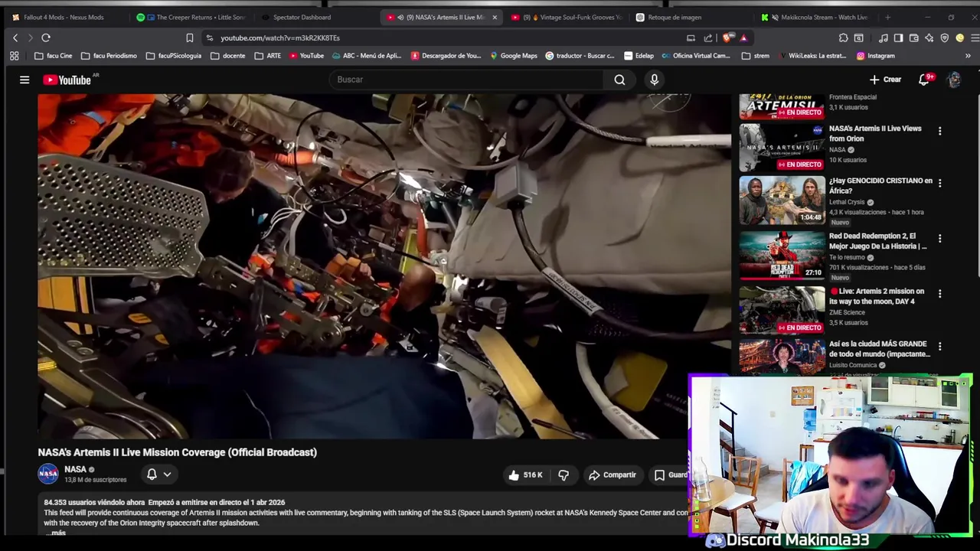980x551 pixels.
Task: Open options for Live: Artemis 2 mission video
Action: tap(939, 294)
